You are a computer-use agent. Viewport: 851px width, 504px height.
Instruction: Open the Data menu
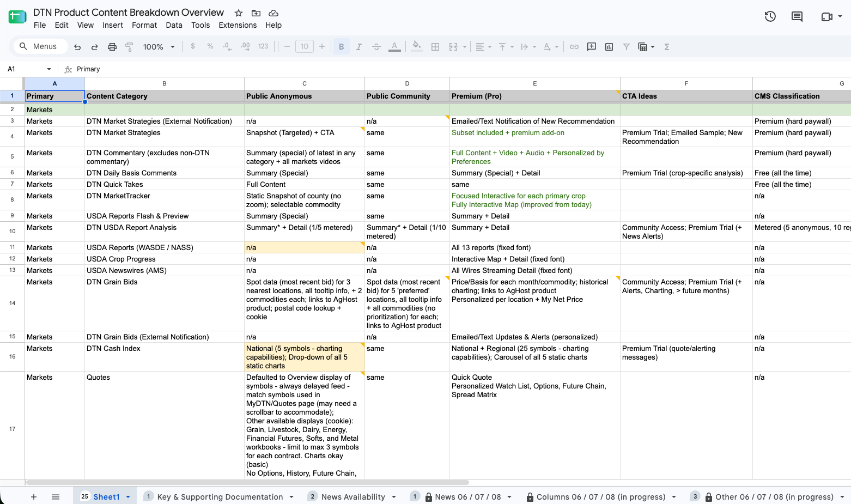[174, 25]
